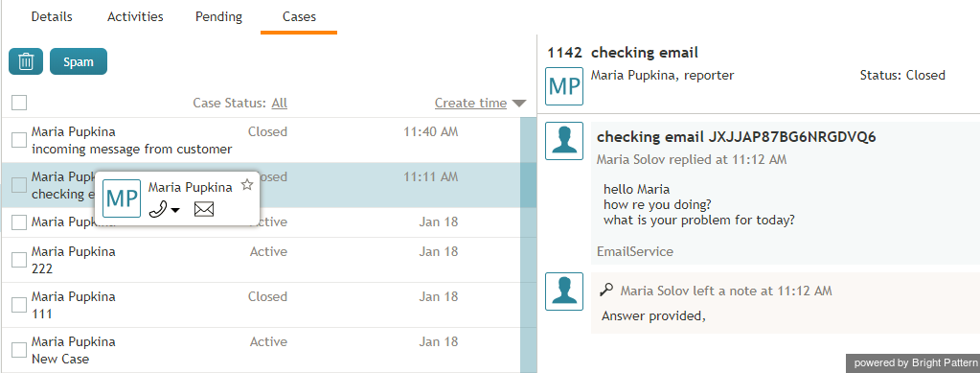This screenshot has width=980, height=373.
Task: Toggle the Create time sort arrow
Action: 519,104
